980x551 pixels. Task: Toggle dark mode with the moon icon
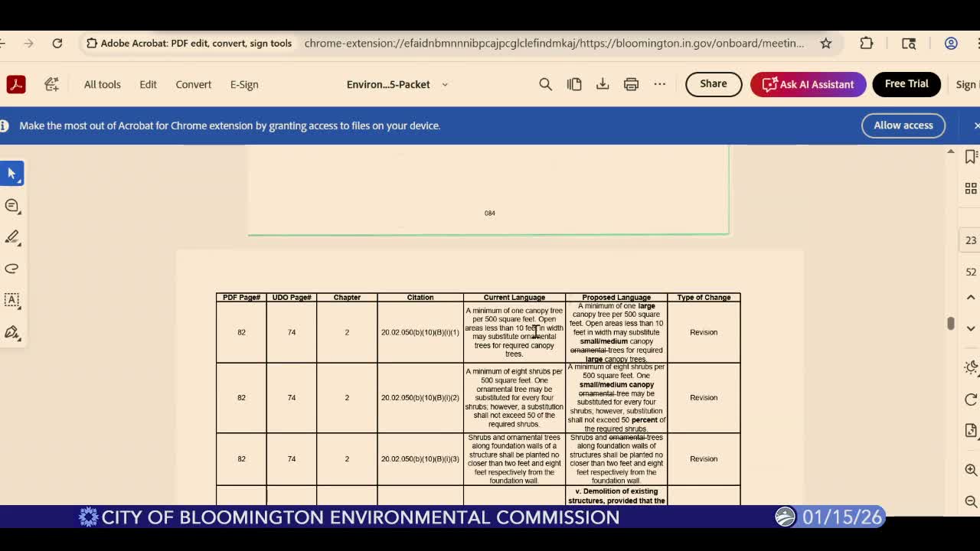(x=971, y=367)
